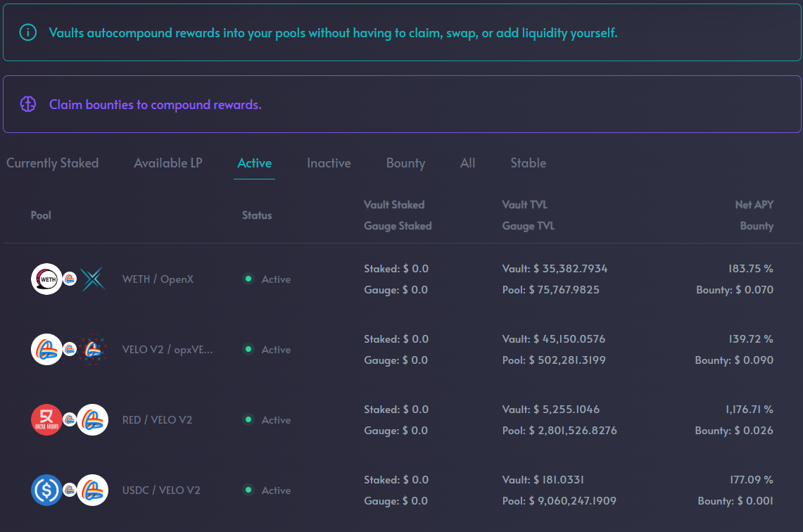Select the Inactive tab
The width and height of the screenshot is (803, 532).
click(329, 163)
